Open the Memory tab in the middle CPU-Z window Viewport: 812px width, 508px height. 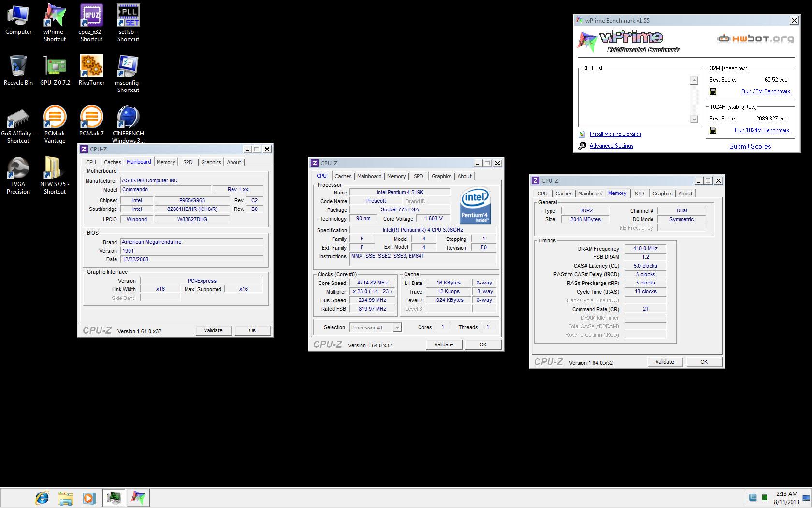[x=396, y=176]
